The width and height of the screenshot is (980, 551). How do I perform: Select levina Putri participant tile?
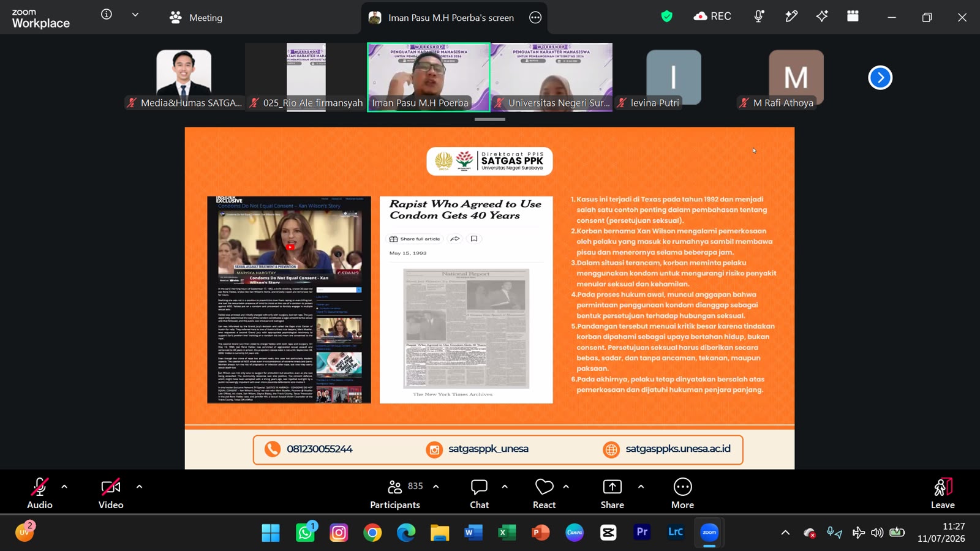tap(674, 77)
